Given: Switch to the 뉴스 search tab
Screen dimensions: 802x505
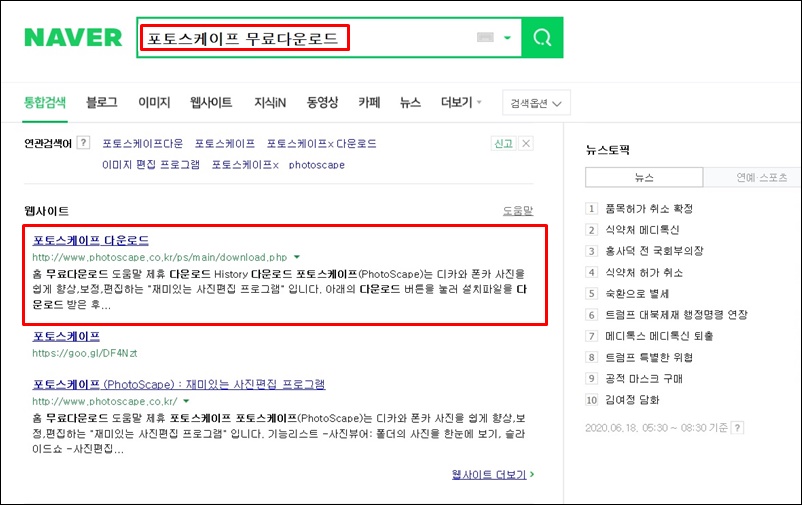Looking at the screenshot, I should [x=410, y=102].
